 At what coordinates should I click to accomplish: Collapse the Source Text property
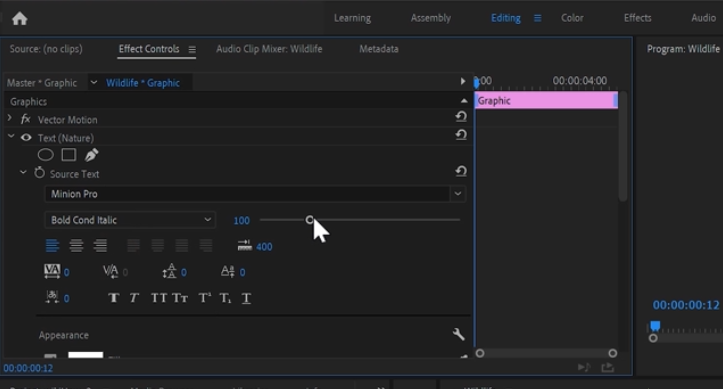pyautogui.click(x=23, y=172)
